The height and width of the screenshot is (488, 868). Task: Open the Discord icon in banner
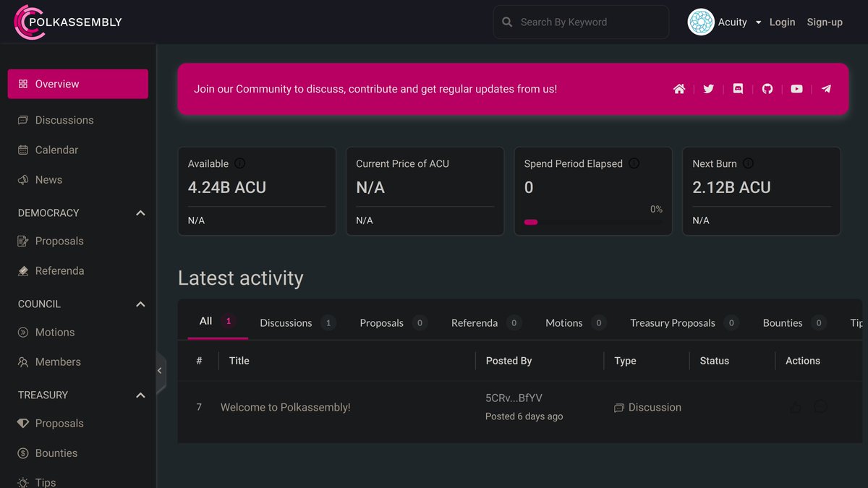(738, 89)
